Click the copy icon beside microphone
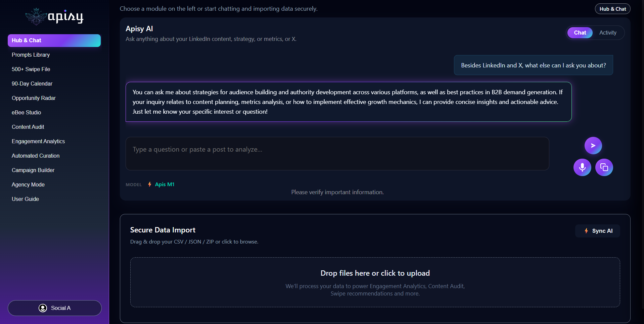The image size is (644, 324). click(x=604, y=167)
